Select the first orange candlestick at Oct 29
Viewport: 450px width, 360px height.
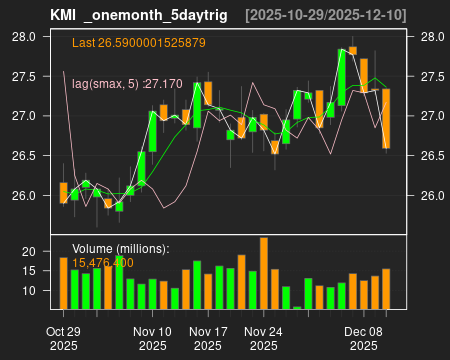[x=63, y=193]
